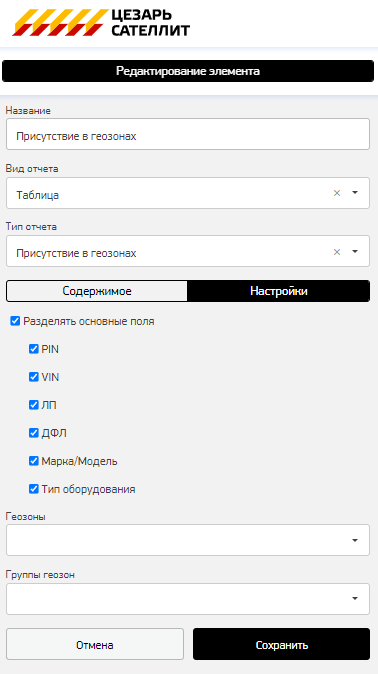The width and height of the screenshot is (378, 674).
Task: Switch to the Содержимое tab
Action: click(x=97, y=291)
